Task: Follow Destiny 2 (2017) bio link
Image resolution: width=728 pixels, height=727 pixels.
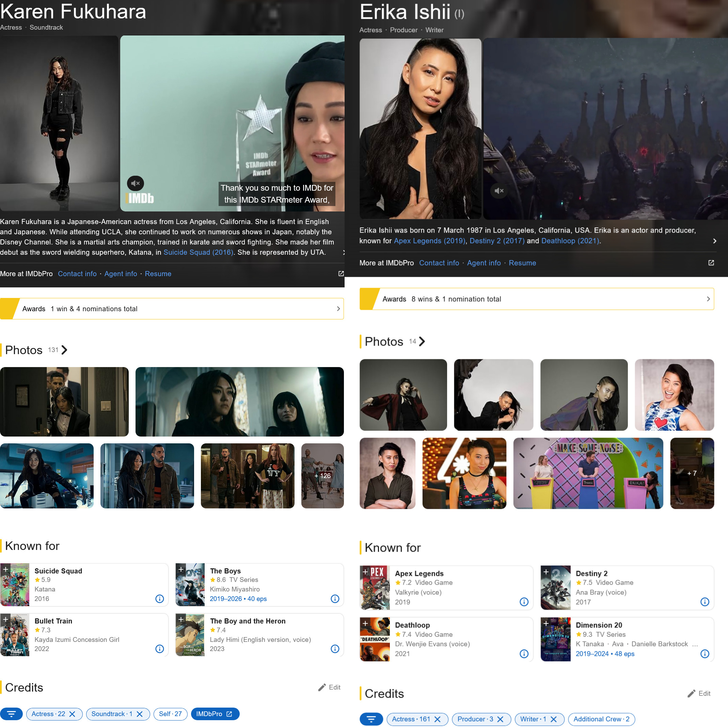Action: (497, 240)
